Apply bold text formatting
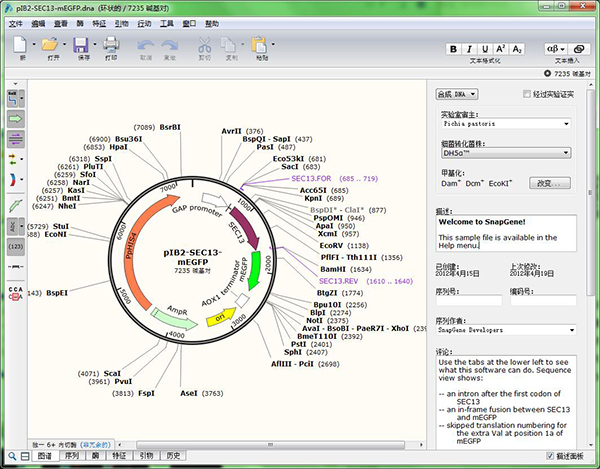The width and height of the screenshot is (600, 469). pyautogui.click(x=453, y=49)
